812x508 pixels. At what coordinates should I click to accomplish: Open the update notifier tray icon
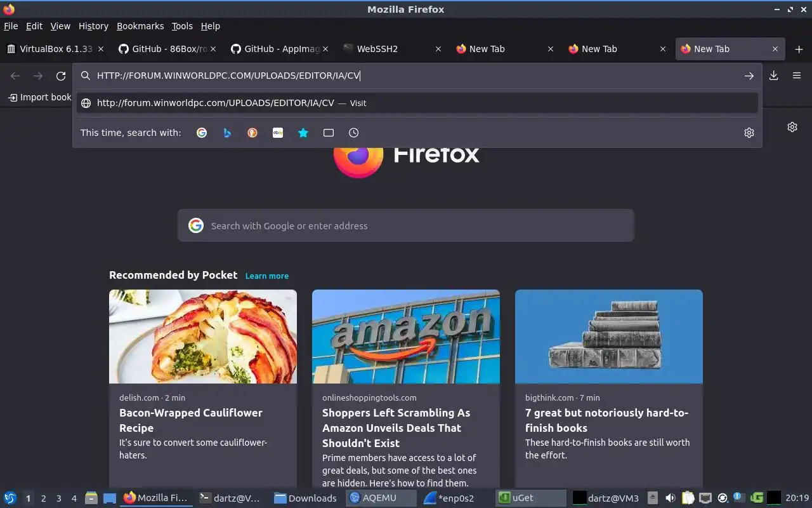click(739, 497)
